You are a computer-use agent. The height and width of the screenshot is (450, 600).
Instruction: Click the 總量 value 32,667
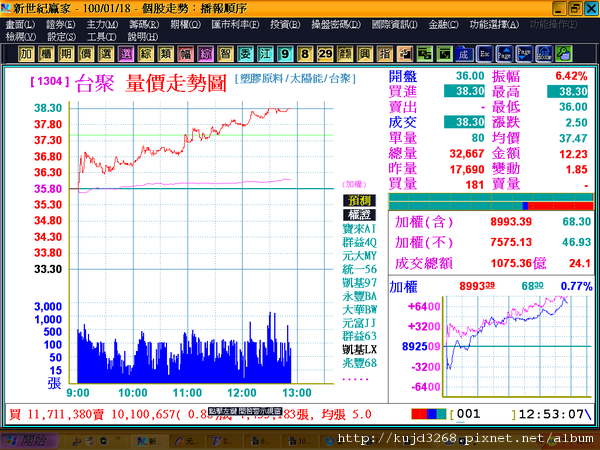click(x=467, y=154)
